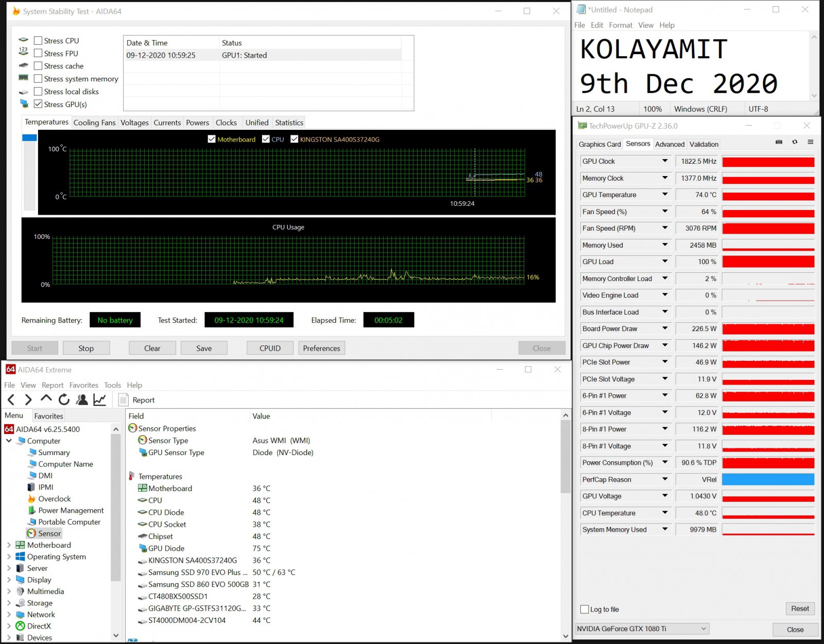Image resolution: width=824 pixels, height=644 pixels.
Task: Go up one level in AIDA64
Action: (x=46, y=398)
